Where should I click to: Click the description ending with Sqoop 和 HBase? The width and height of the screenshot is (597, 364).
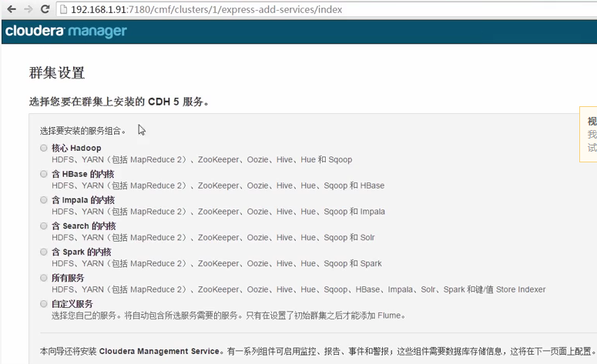click(x=218, y=185)
